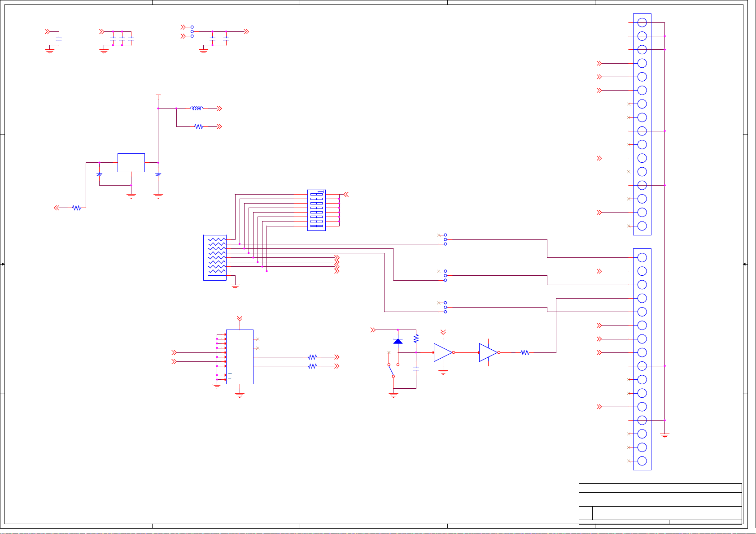756x534 pixels.
Task: Select the resistor directly below the inductor
Action: 199,127
